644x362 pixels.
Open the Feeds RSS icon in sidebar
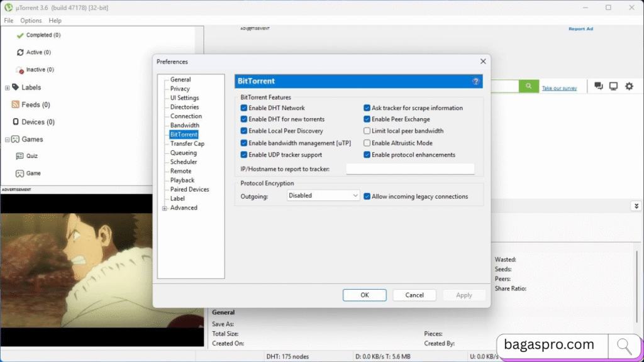click(x=17, y=104)
